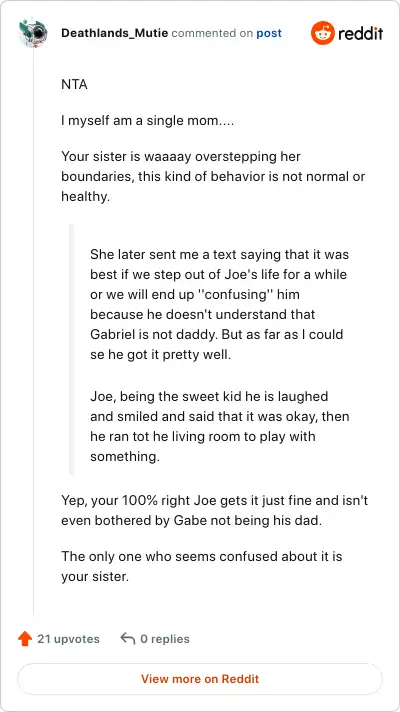This screenshot has width=400, height=712.
Task: Click quoted paragraph starting "She later sent me"
Action: tap(219, 304)
